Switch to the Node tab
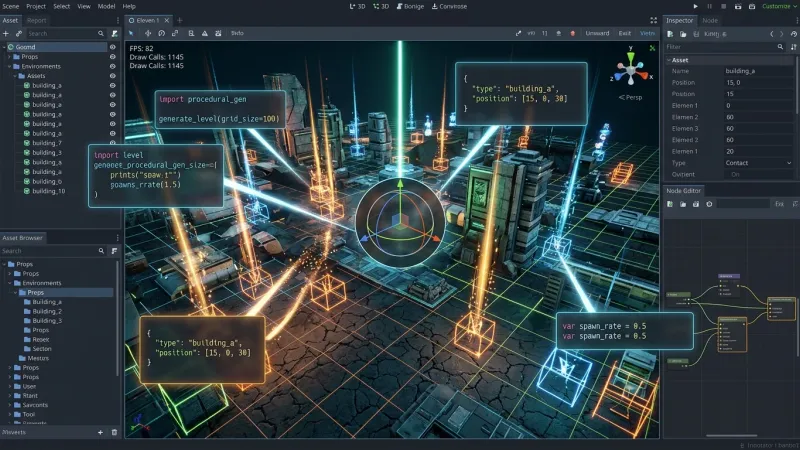 coord(710,20)
